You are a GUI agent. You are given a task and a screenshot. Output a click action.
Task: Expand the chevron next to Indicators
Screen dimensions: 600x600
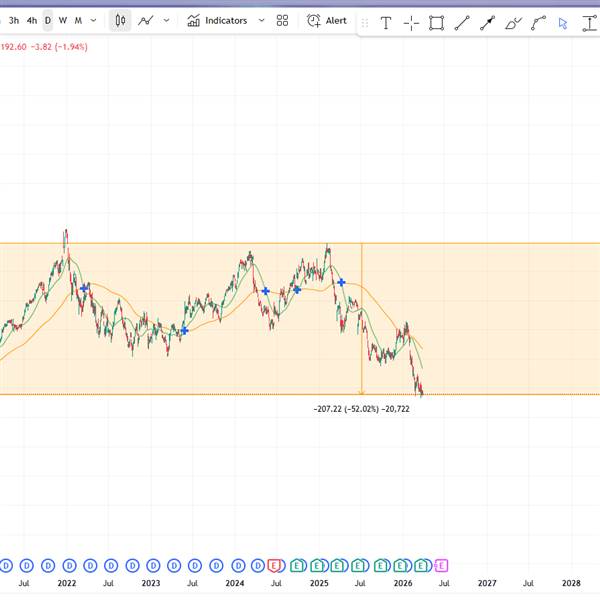click(262, 20)
